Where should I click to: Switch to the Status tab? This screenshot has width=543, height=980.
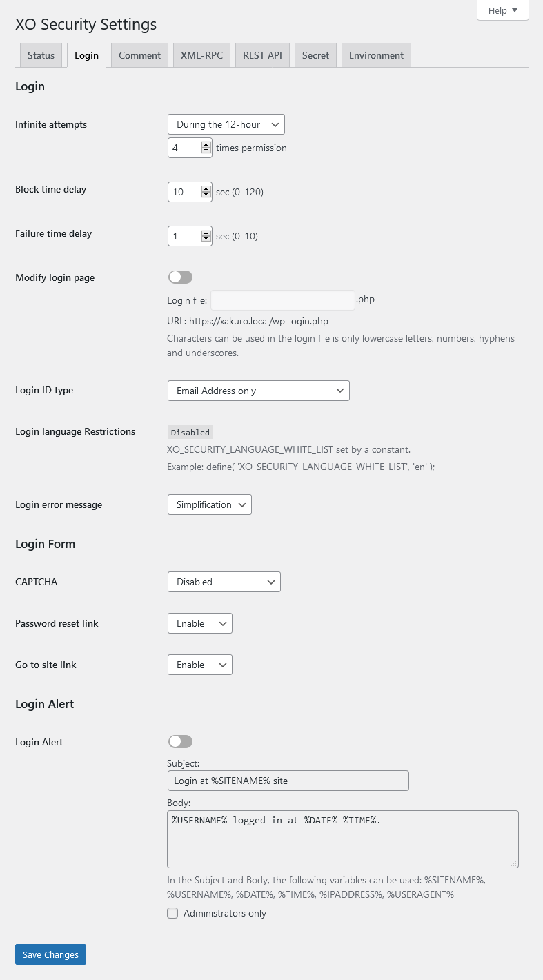pos(41,55)
